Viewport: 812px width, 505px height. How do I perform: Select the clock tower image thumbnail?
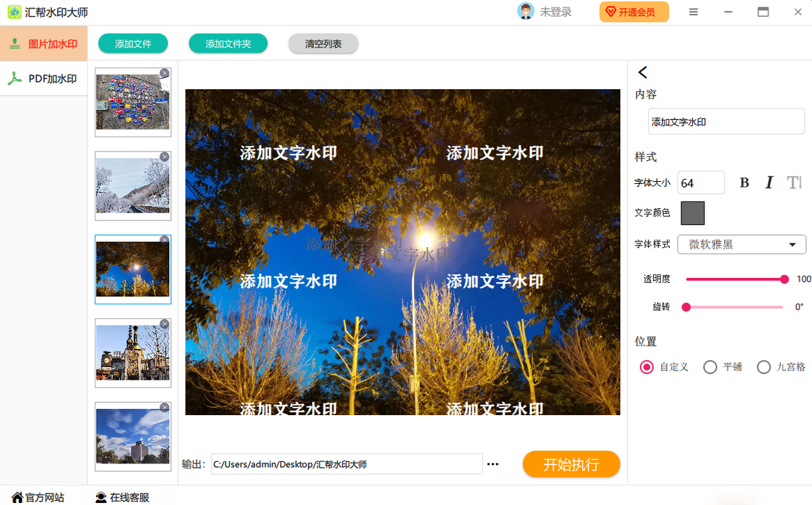pos(133,353)
